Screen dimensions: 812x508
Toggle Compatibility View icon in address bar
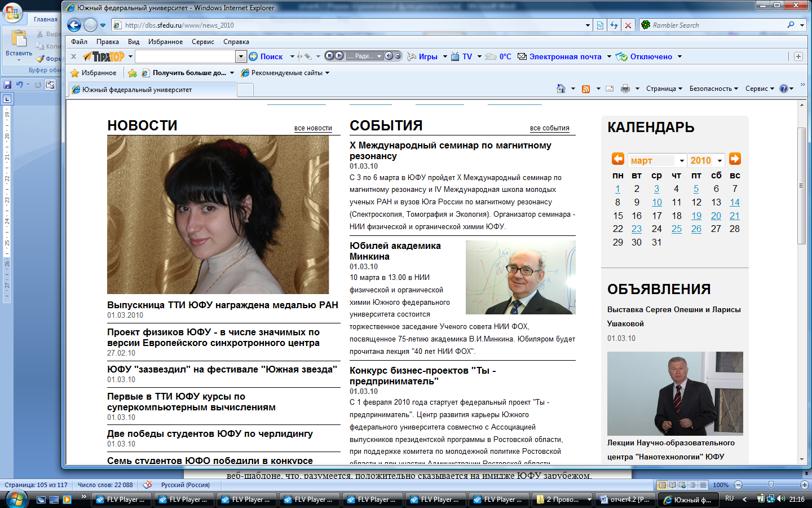(x=600, y=25)
